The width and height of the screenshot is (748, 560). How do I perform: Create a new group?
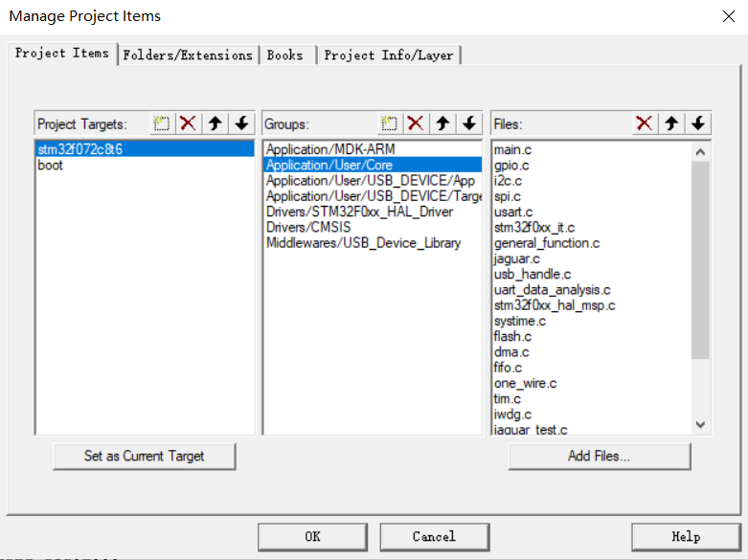click(390, 124)
